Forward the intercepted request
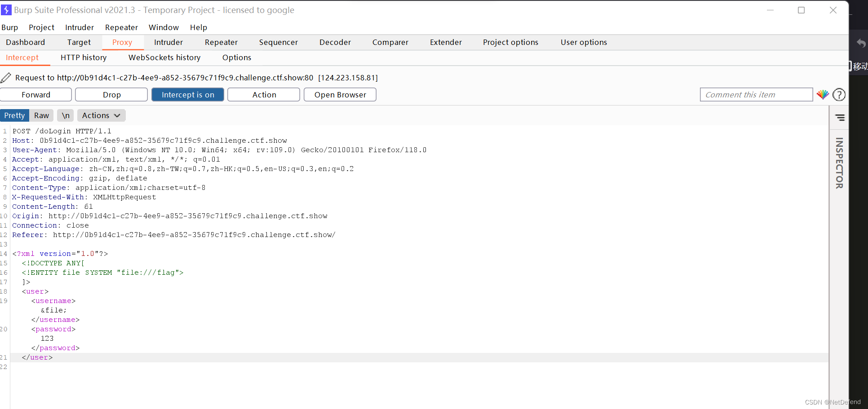The image size is (868, 409). click(36, 95)
